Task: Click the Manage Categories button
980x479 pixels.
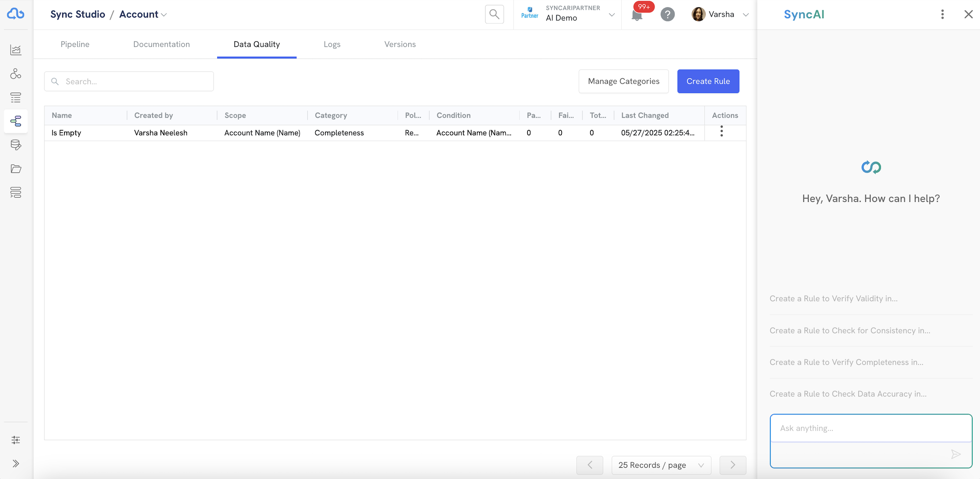Action: [623, 81]
